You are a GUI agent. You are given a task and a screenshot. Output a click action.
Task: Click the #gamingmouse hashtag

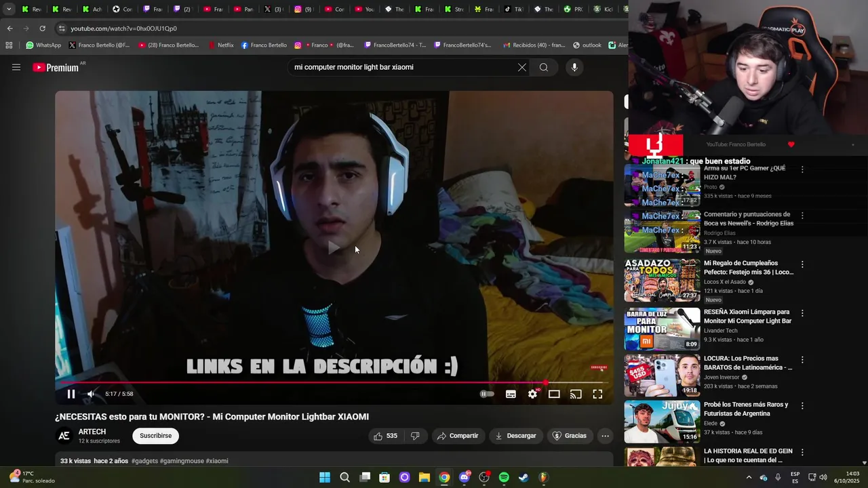pos(182,461)
